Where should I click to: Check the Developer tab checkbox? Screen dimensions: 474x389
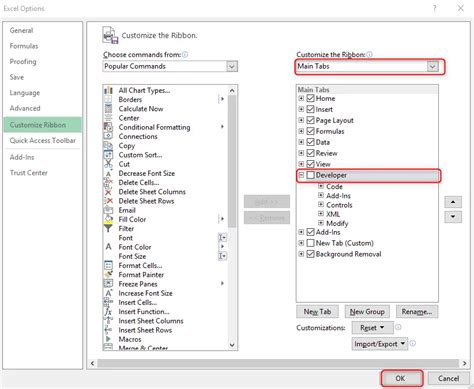310,175
